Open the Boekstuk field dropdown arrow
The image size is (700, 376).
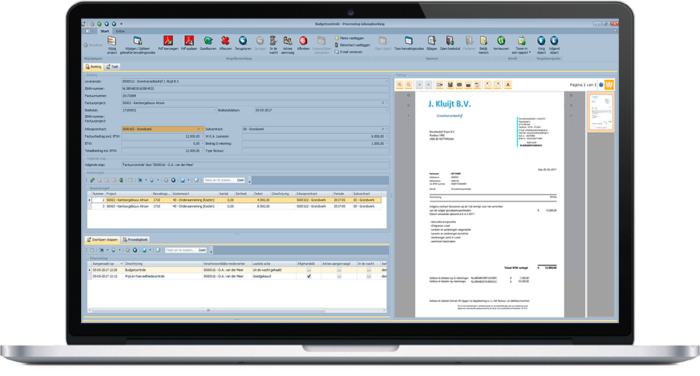(x=215, y=110)
